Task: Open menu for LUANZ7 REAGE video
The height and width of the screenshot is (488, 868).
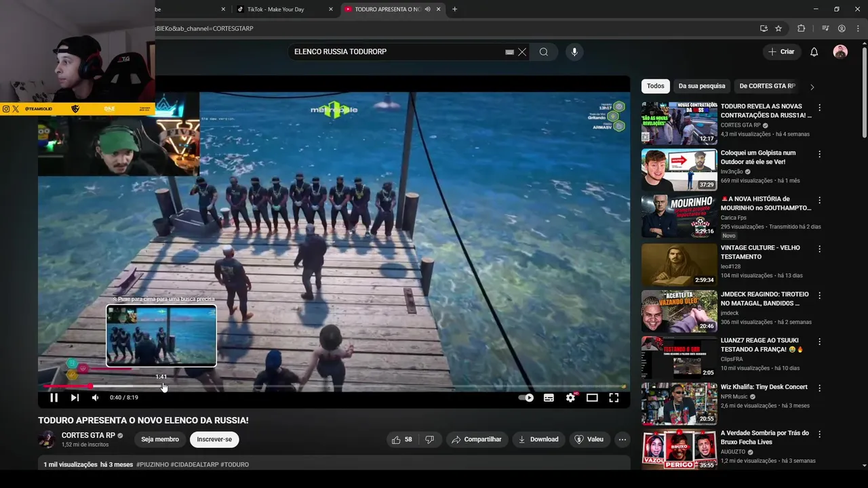Action: click(x=819, y=342)
